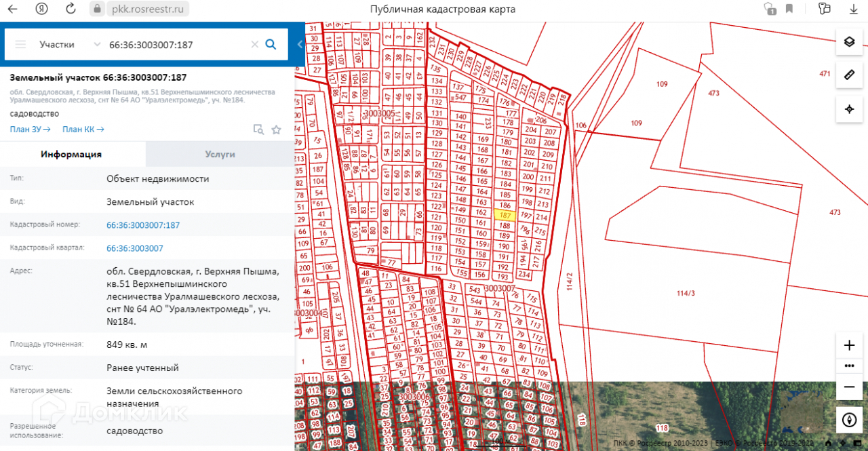Open cadastral number link 66:36:3003007:187
This screenshot has height=451, width=868.
pos(143,224)
